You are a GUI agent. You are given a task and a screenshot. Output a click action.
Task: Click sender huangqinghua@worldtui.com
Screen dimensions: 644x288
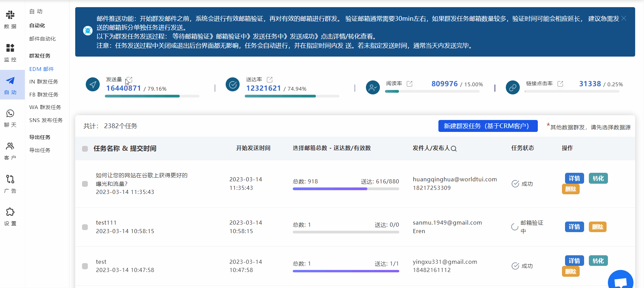455,179
